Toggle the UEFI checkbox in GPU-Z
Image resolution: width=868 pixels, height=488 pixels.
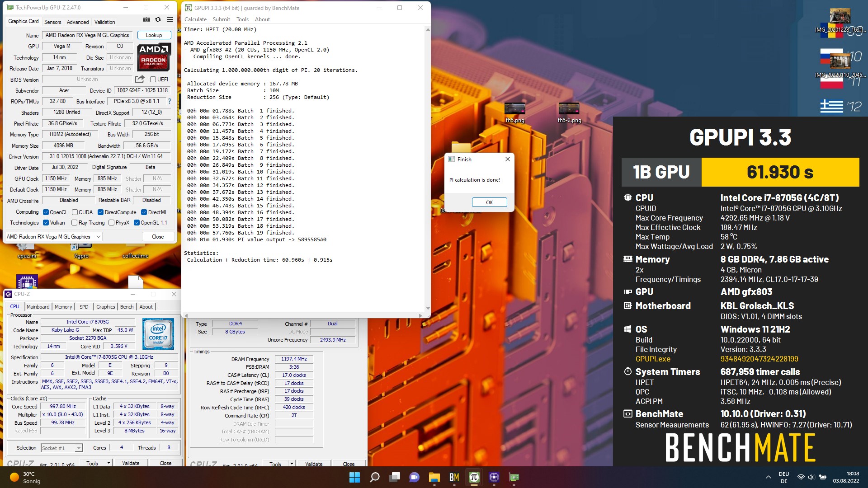(x=153, y=80)
